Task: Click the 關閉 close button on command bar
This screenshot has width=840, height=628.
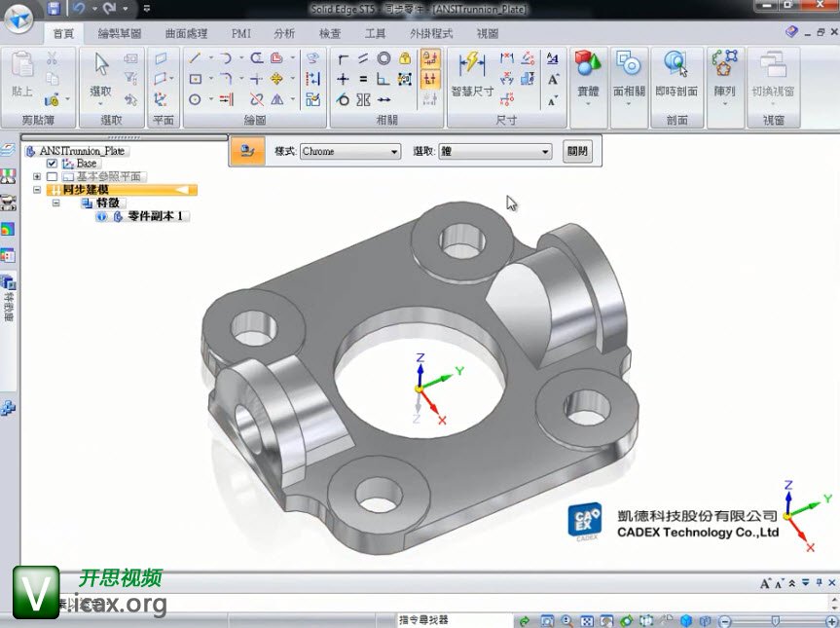Action: [x=576, y=152]
